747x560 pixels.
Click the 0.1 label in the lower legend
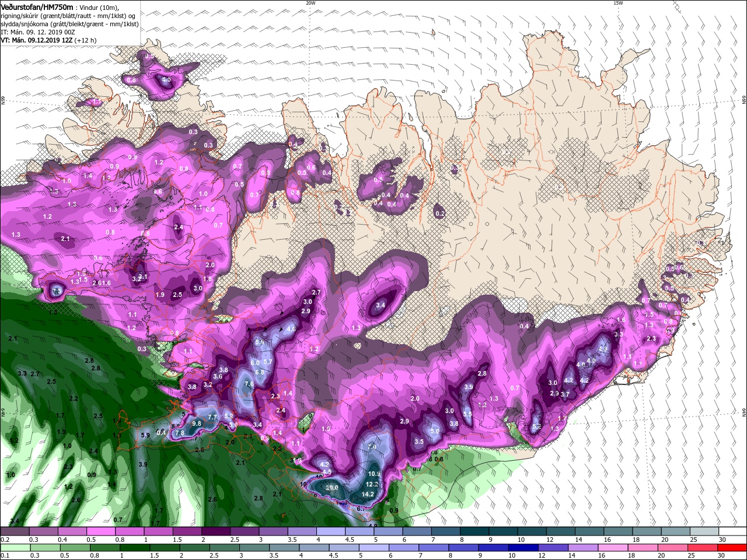click(x=5, y=556)
